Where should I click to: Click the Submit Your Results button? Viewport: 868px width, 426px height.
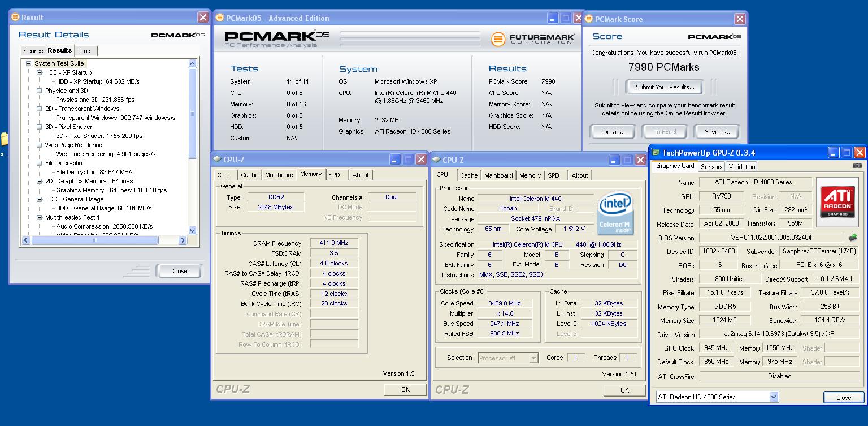665,87
